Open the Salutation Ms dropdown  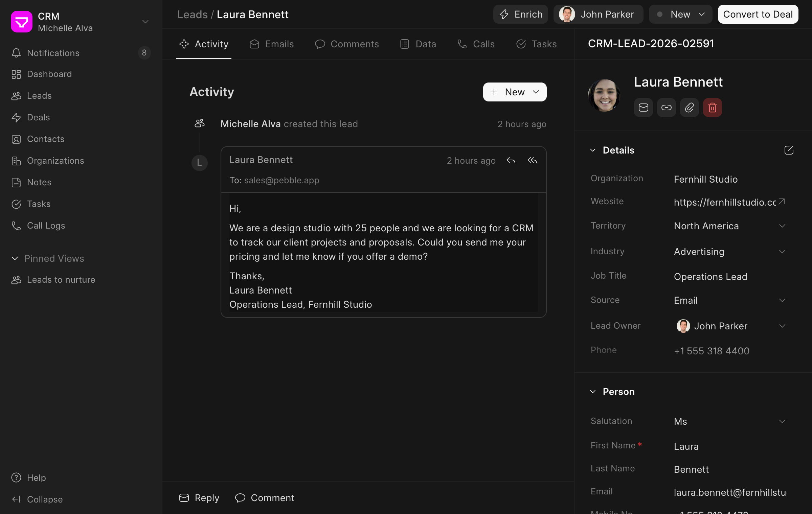(x=729, y=421)
